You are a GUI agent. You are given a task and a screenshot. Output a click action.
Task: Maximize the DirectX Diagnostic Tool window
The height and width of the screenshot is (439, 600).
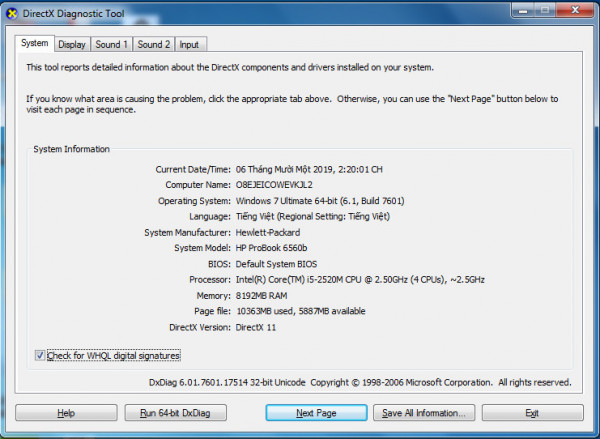(x=545, y=10)
